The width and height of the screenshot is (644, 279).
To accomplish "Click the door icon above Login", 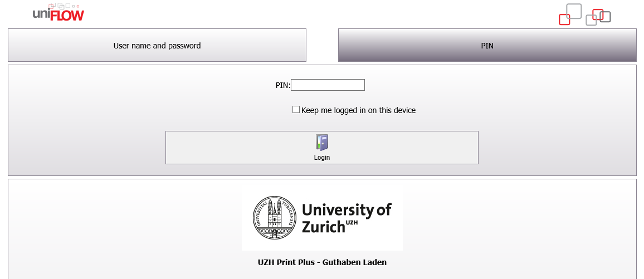I will (322, 143).
